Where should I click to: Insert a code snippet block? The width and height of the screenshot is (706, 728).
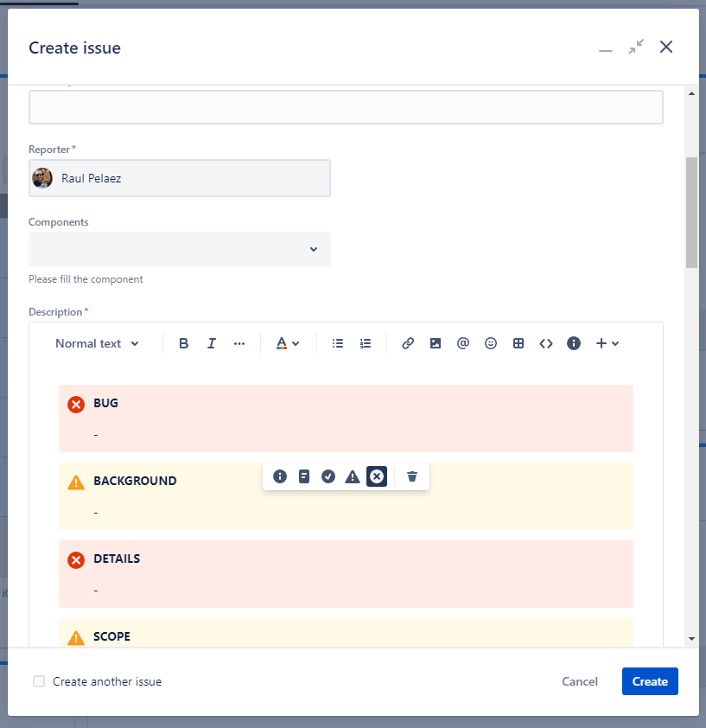click(x=546, y=343)
